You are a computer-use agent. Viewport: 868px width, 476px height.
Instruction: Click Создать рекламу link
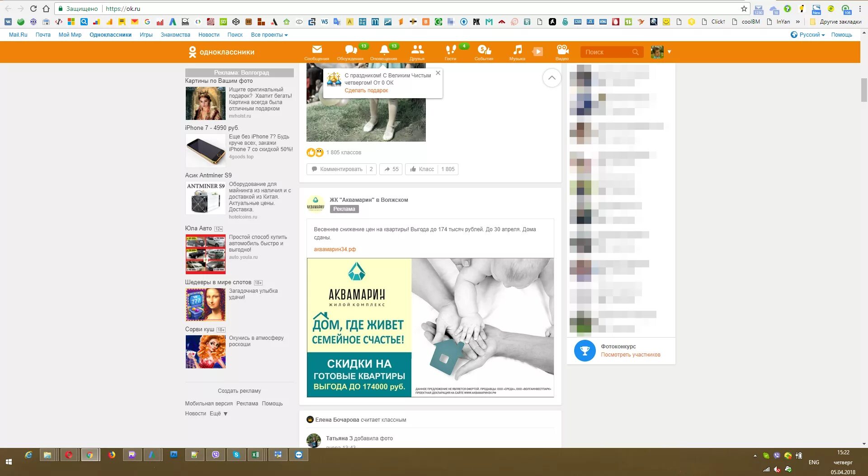(239, 391)
